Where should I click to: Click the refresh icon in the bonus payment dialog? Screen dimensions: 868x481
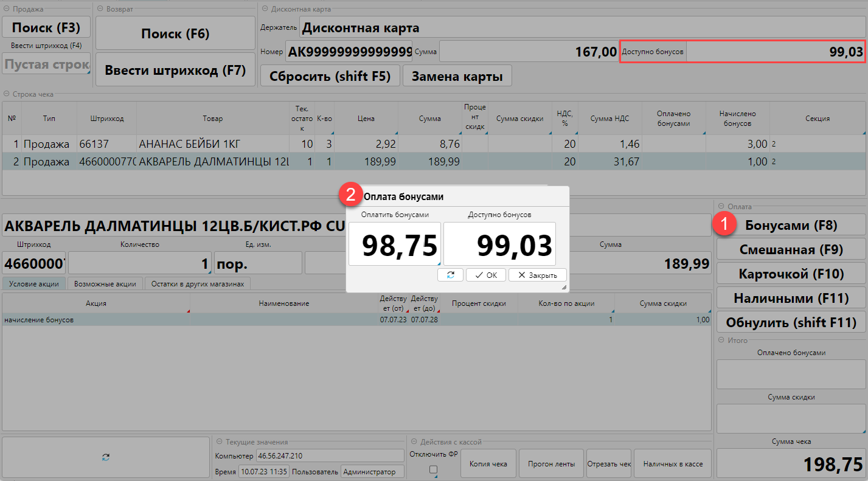coord(450,275)
